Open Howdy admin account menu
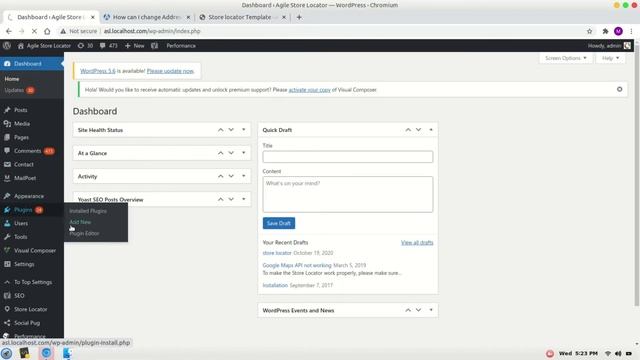The height and width of the screenshot is (360, 640). coord(609,46)
